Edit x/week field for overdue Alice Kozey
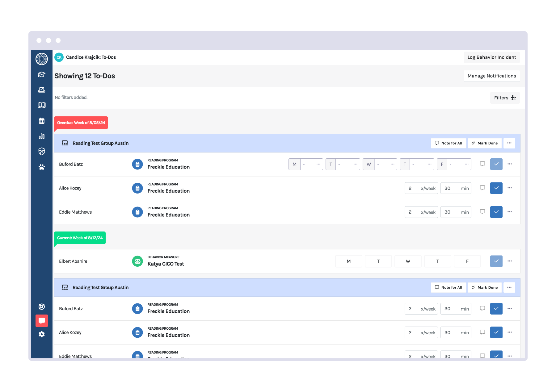 421,188
